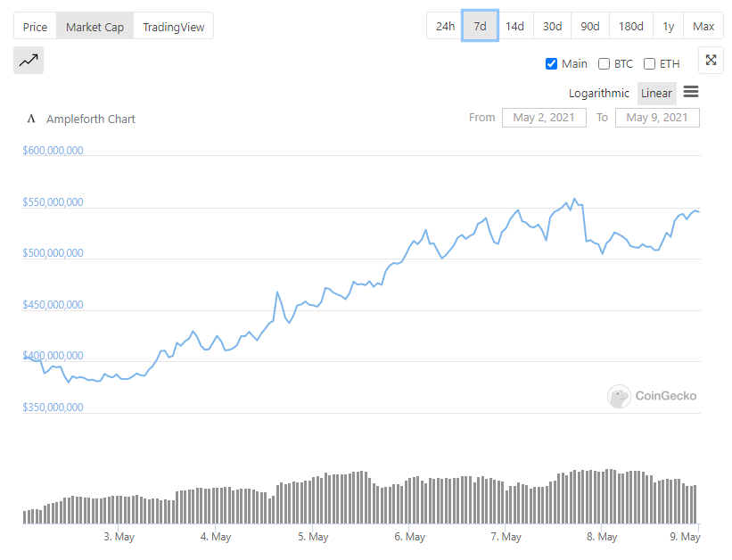Switch to the Price tab
732x560 pixels.
tap(35, 27)
